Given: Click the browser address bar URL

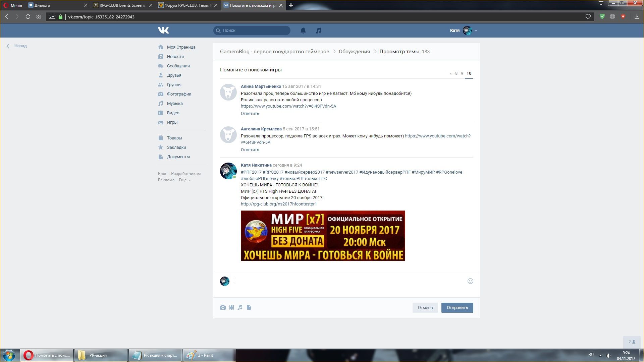Looking at the screenshot, I should (101, 17).
